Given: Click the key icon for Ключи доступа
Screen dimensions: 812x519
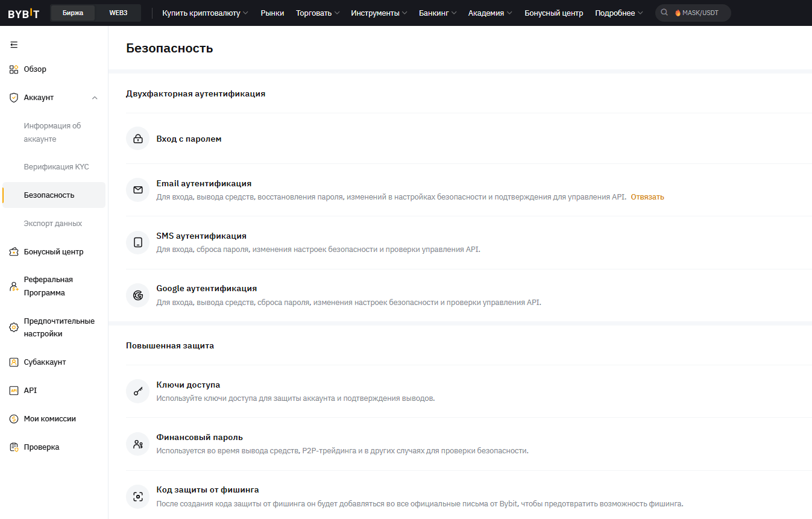Looking at the screenshot, I should 138,391.
